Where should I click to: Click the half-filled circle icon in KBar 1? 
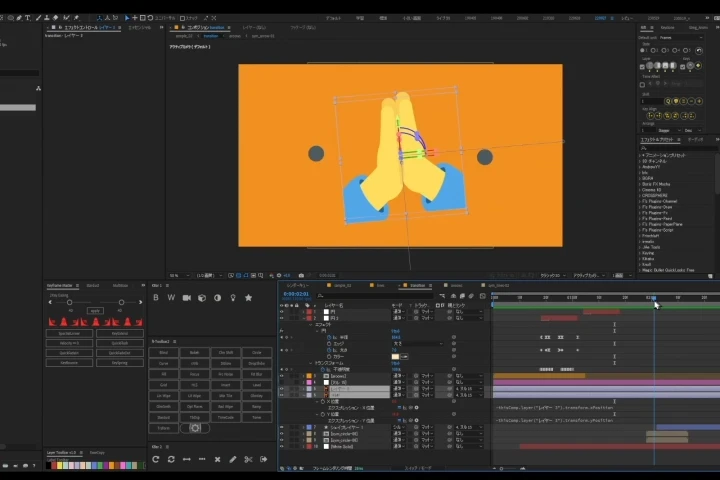pyautogui.click(x=217, y=298)
